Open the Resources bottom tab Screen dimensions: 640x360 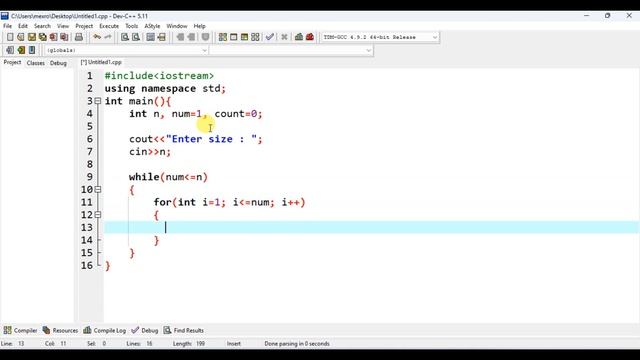coord(60,330)
